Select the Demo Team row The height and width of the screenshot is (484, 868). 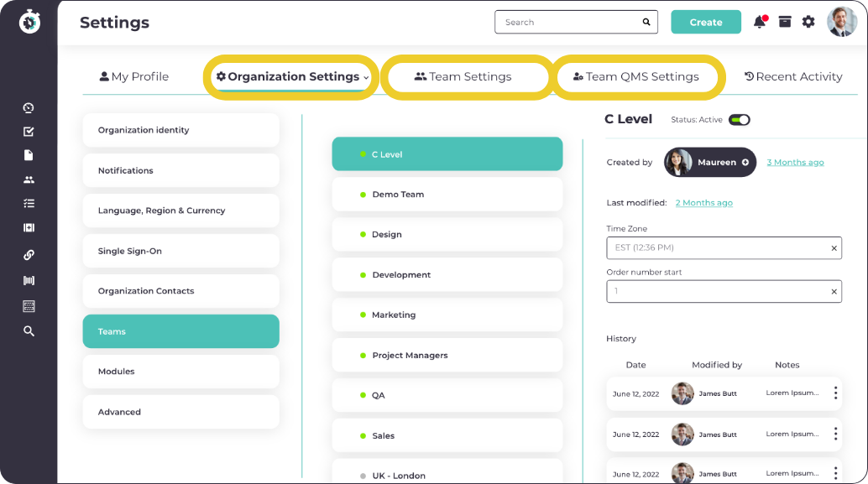pos(447,194)
